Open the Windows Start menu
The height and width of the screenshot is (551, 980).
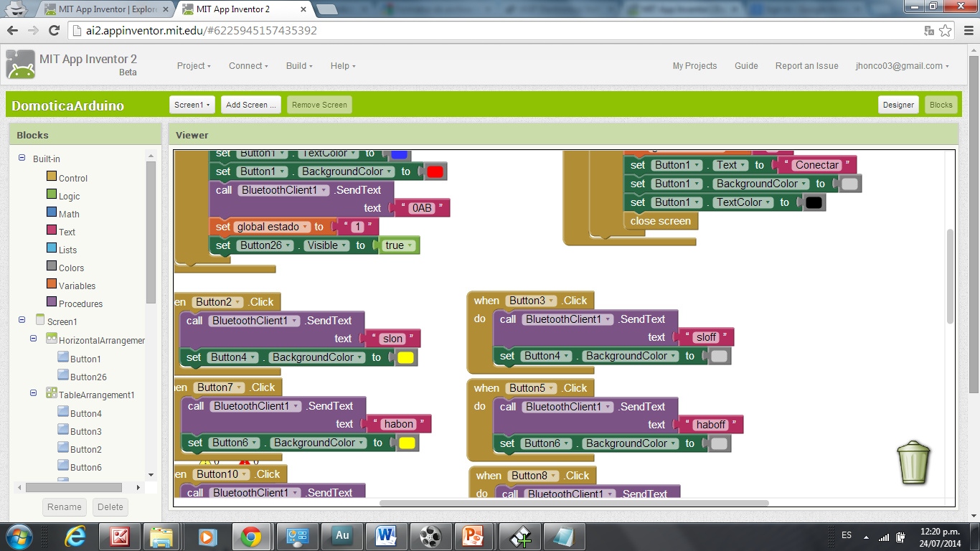[x=19, y=536]
